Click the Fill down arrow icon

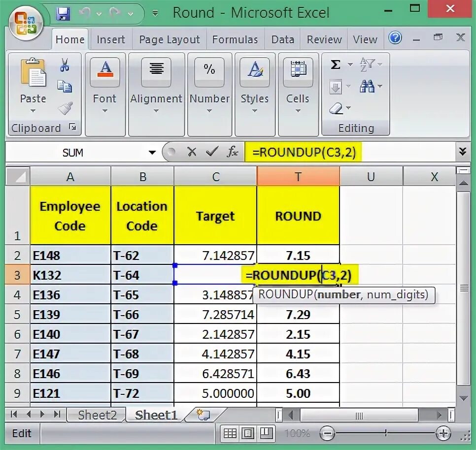[336, 87]
